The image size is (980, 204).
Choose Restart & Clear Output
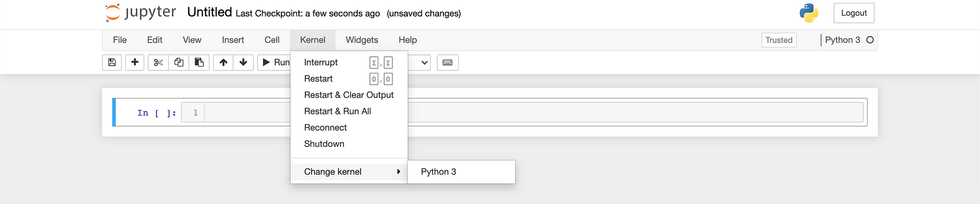pos(349,95)
